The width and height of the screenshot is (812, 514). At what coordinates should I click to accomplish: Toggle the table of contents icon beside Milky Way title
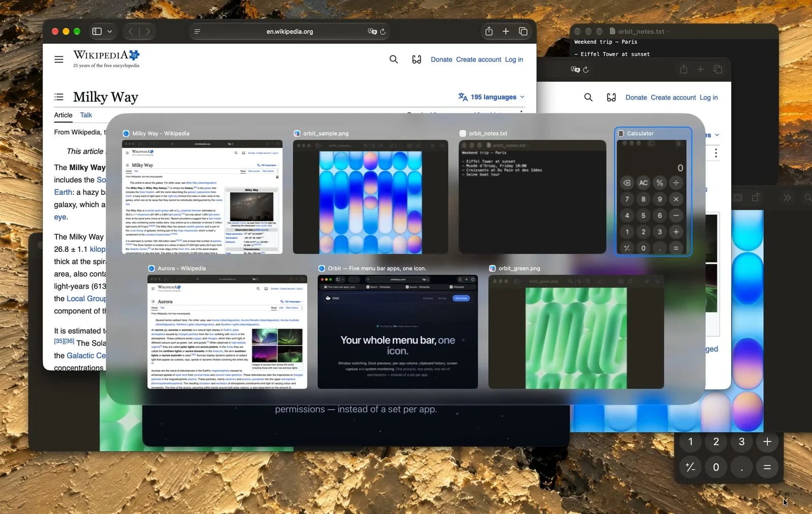(59, 97)
